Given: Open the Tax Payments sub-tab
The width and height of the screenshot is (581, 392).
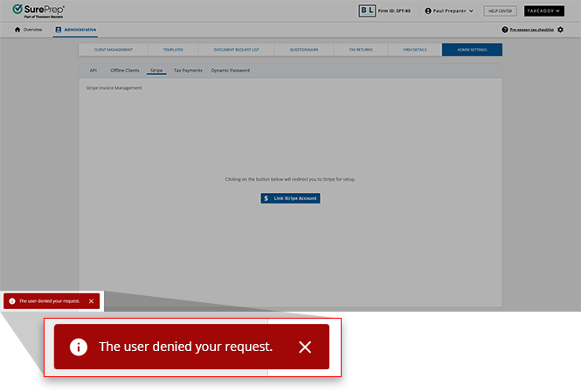Looking at the screenshot, I should click(188, 71).
